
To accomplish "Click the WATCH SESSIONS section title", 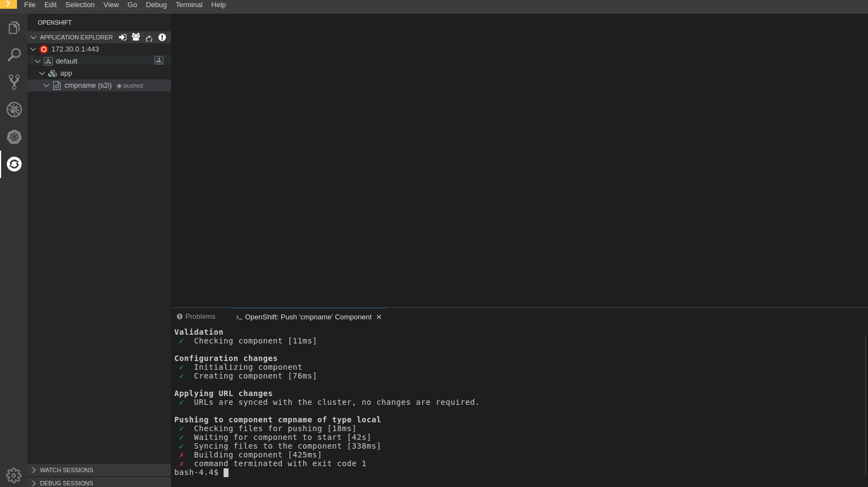I will 66,470.
